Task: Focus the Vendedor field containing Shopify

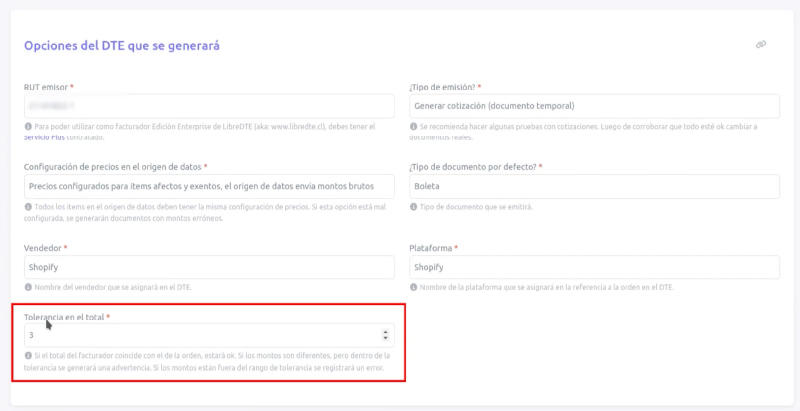Action: tap(209, 267)
